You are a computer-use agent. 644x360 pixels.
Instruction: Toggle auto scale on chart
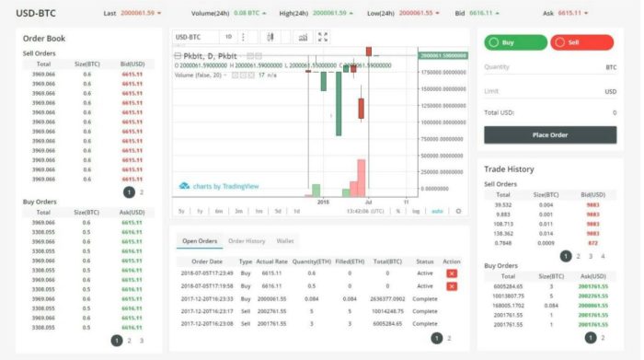pos(437,211)
